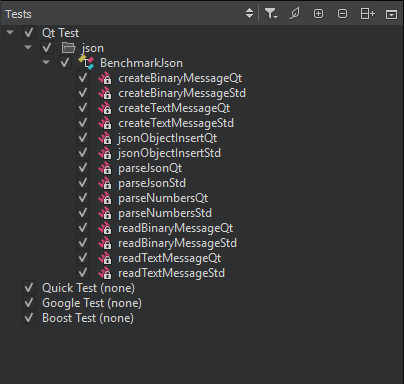The width and height of the screenshot is (404, 384).
Task: Uncheck Google Test (none) checkbox
Action: (x=29, y=303)
